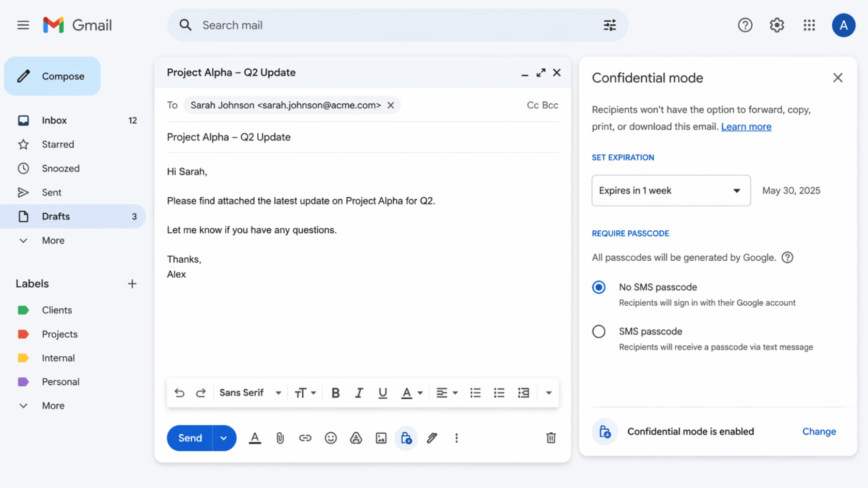The width and height of the screenshot is (868, 488).
Task: Attach files with the paperclip icon
Action: pyautogui.click(x=280, y=438)
